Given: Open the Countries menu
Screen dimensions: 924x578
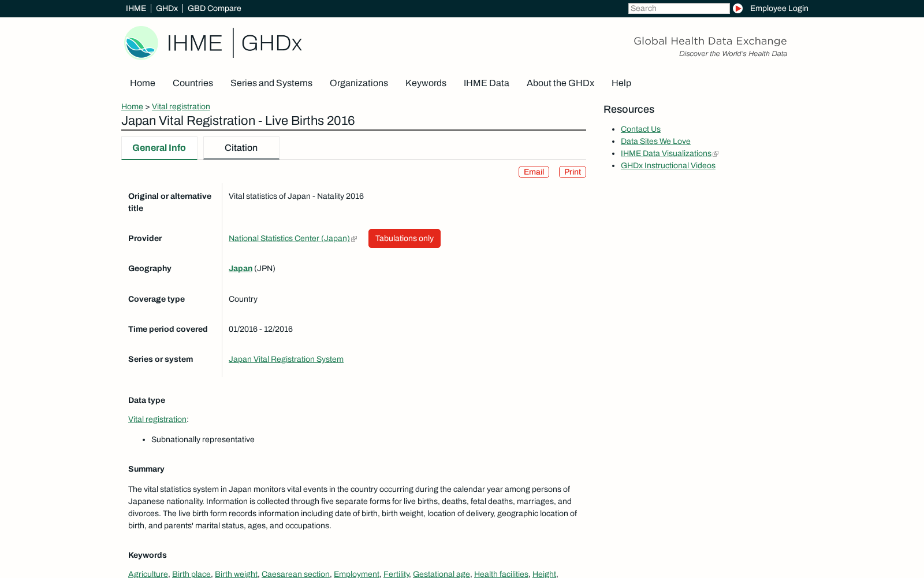Looking at the screenshot, I should pyautogui.click(x=193, y=83).
